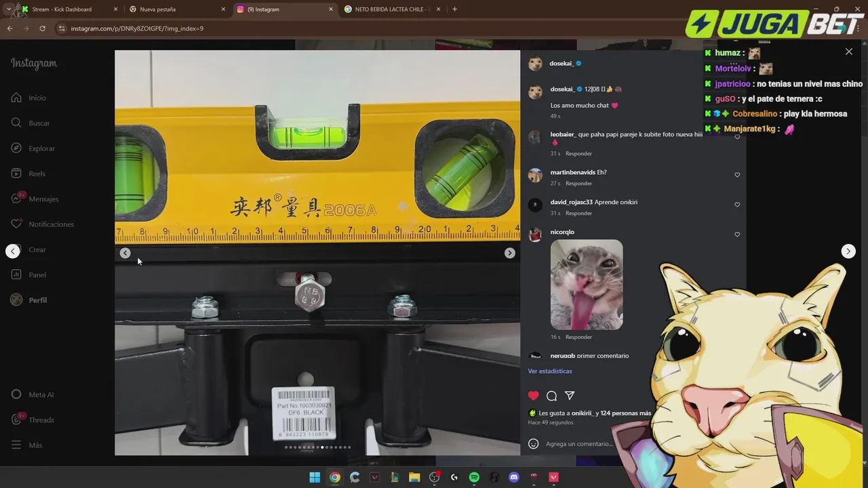The image size is (868, 488).
Task: Click dosekai_ avatar in post header
Action: click(x=535, y=64)
